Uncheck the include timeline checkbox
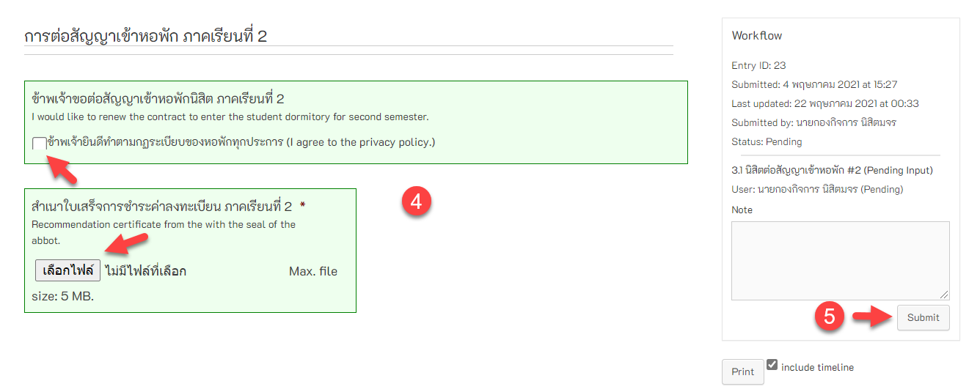This screenshot has height=392, width=980. pos(772,364)
